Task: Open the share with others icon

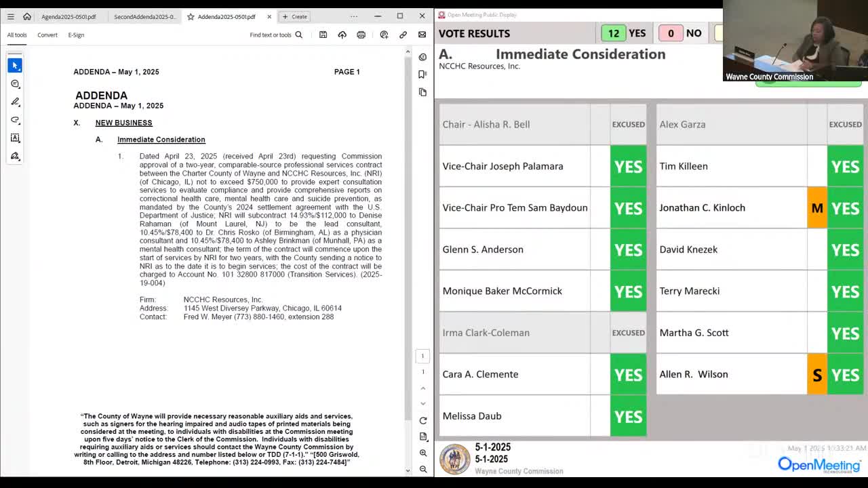Action: 384,35
